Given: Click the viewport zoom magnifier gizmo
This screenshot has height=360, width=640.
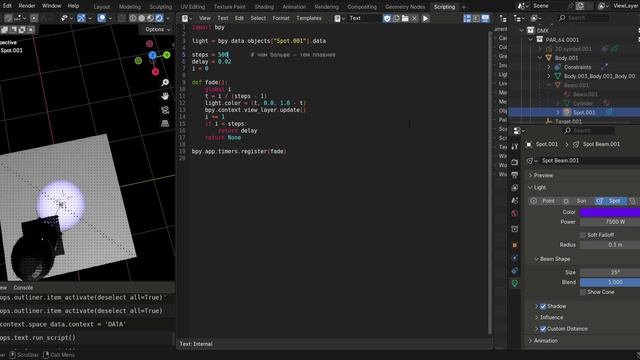Looking at the screenshot, I should 165,82.
